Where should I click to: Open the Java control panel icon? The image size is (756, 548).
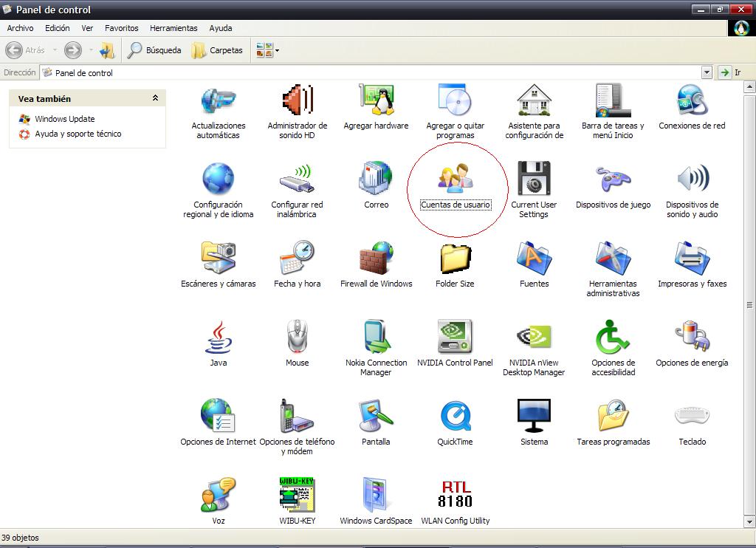pos(219,338)
